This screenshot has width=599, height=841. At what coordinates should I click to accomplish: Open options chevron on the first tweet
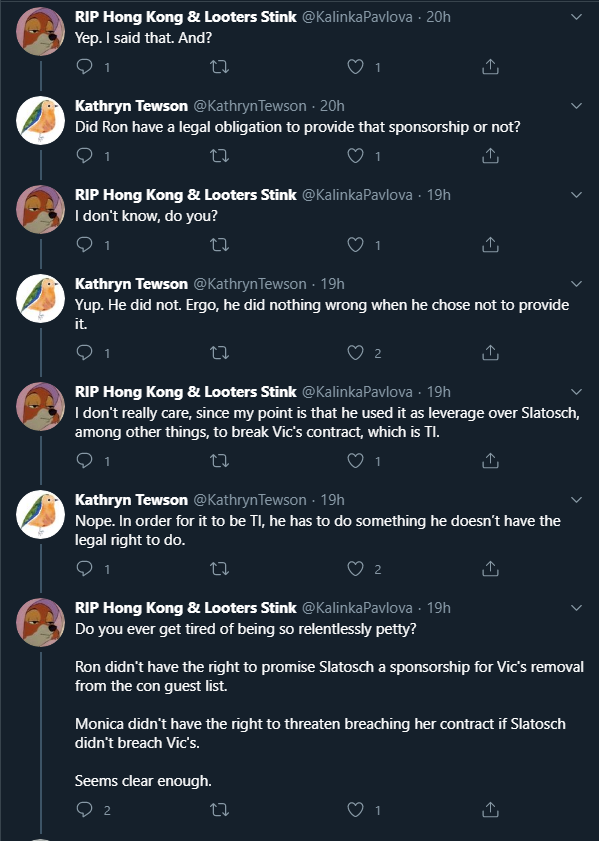576,17
